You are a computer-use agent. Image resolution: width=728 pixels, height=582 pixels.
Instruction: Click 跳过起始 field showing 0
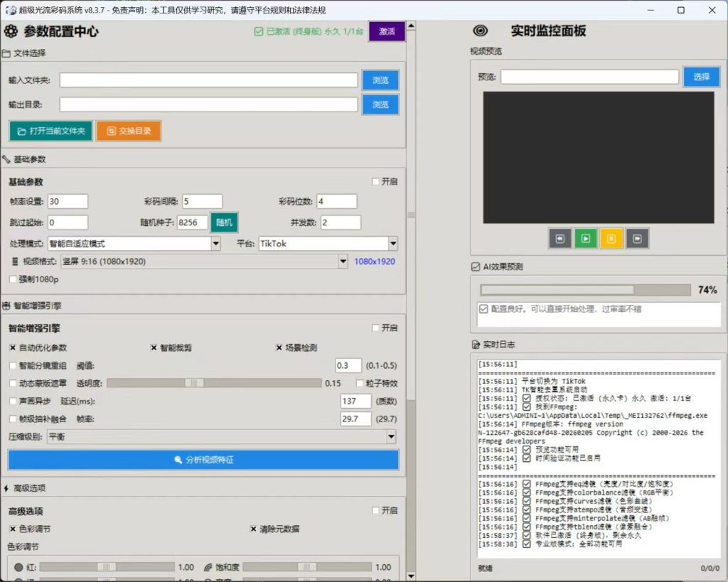(68, 222)
